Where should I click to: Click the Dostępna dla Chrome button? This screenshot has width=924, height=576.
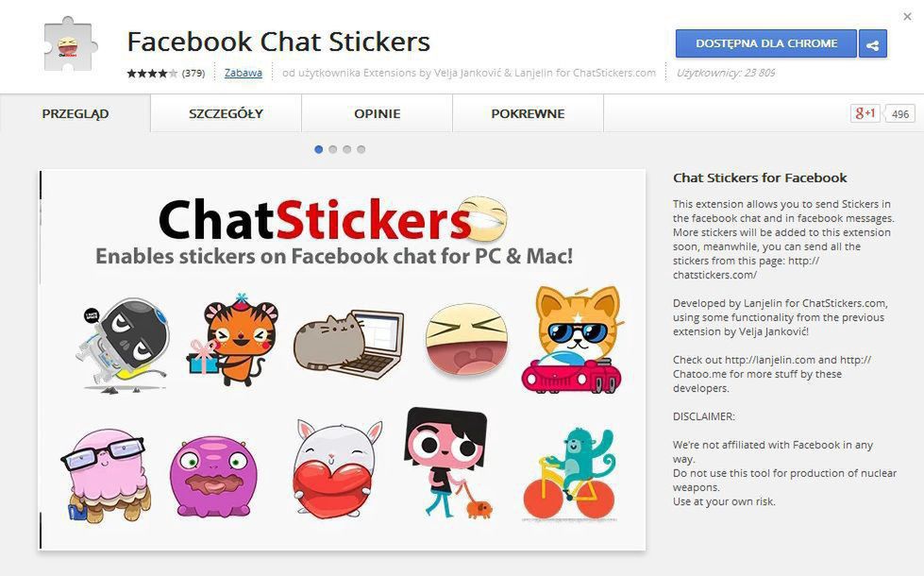click(x=766, y=43)
